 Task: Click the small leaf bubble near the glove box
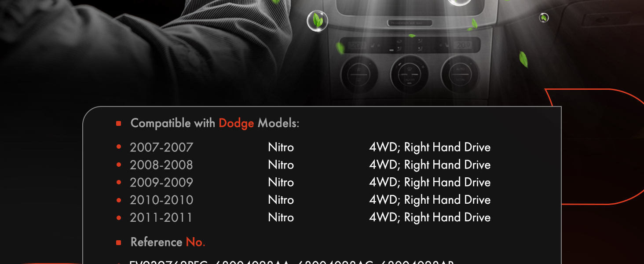pyautogui.click(x=544, y=18)
